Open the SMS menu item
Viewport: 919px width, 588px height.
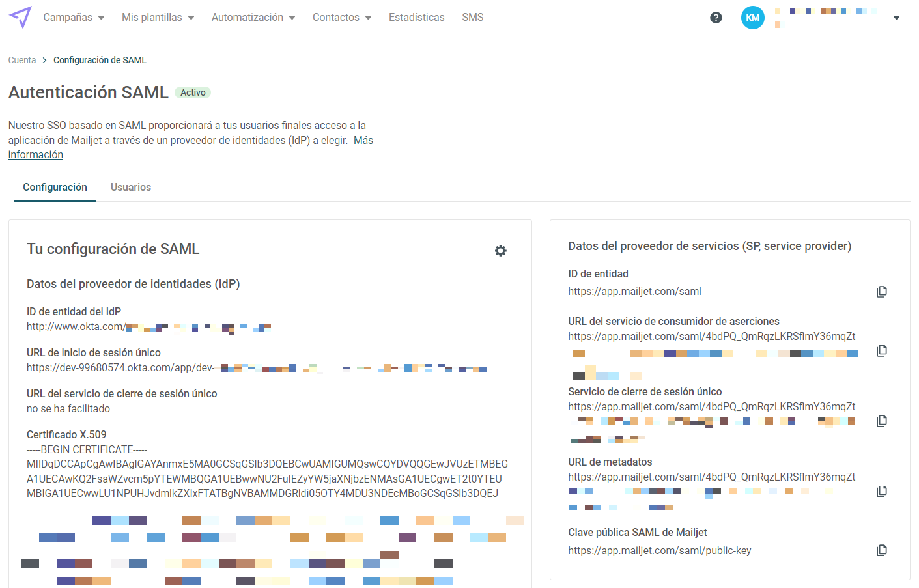pyautogui.click(x=472, y=18)
